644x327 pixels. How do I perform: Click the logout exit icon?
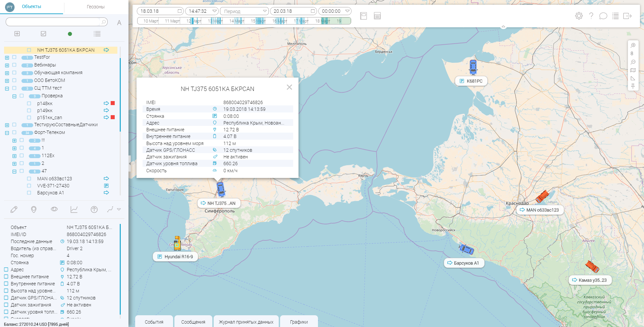point(627,16)
